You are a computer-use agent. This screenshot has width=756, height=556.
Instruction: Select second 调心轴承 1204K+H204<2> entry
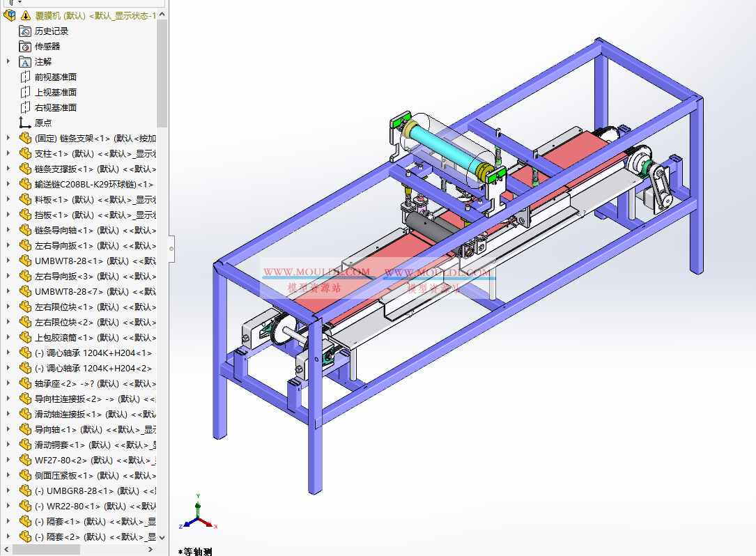(x=93, y=368)
